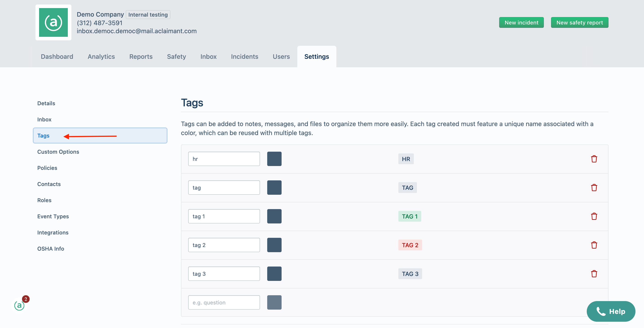Switch to the Analytics tab
644x328 pixels.
[101, 57]
